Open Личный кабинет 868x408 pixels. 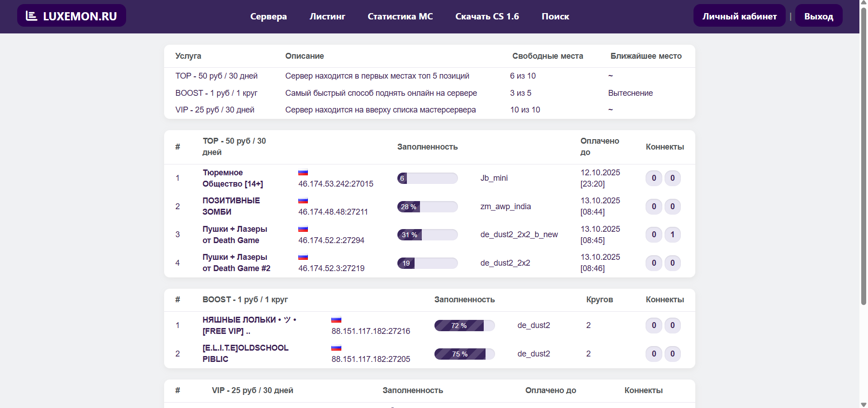click(739, 16)
